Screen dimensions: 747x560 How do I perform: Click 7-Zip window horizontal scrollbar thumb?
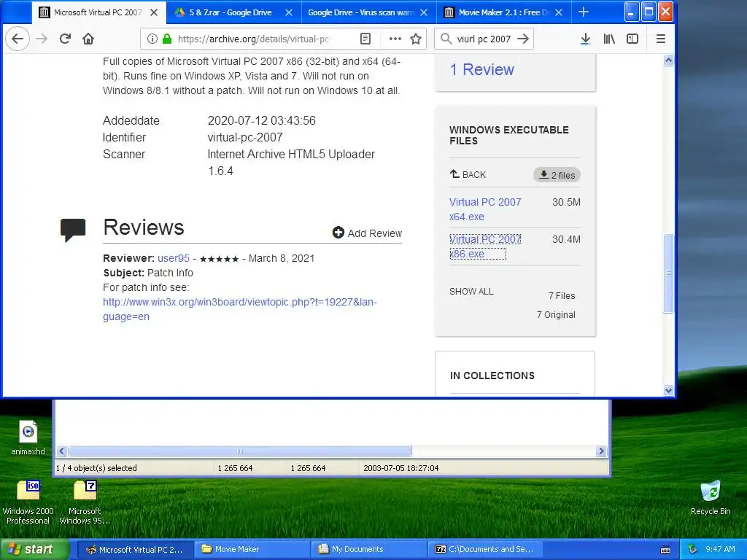tap(240, 451)
